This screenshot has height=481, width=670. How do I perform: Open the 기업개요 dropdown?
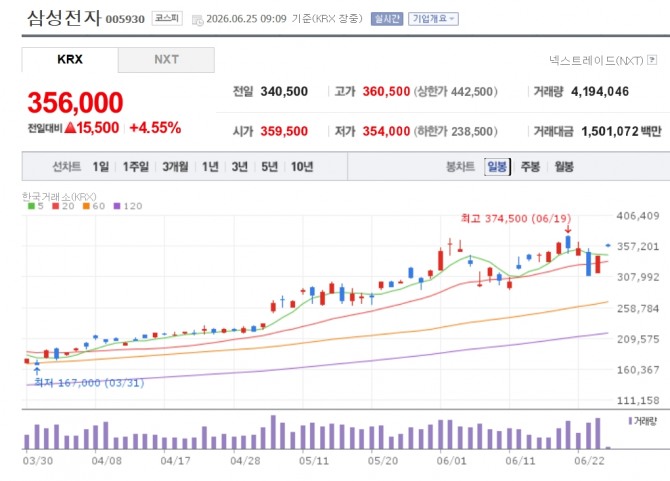point(433,19)
